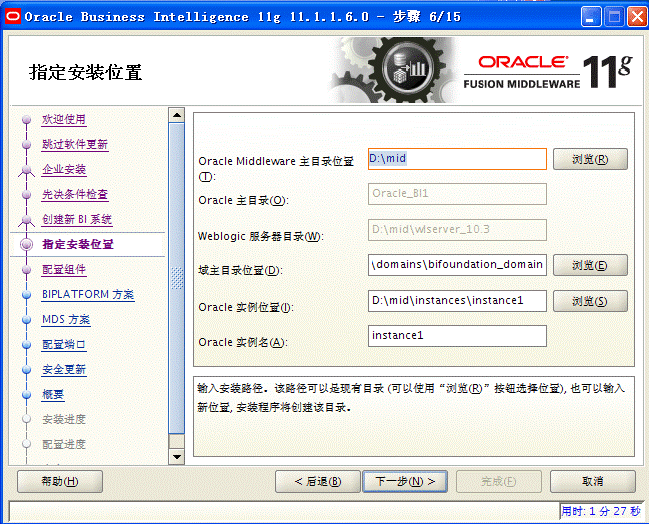The width and height of the screenshot is (649, 524).
Task: Click the step bullet beside 概要
Action: (26, 394)
